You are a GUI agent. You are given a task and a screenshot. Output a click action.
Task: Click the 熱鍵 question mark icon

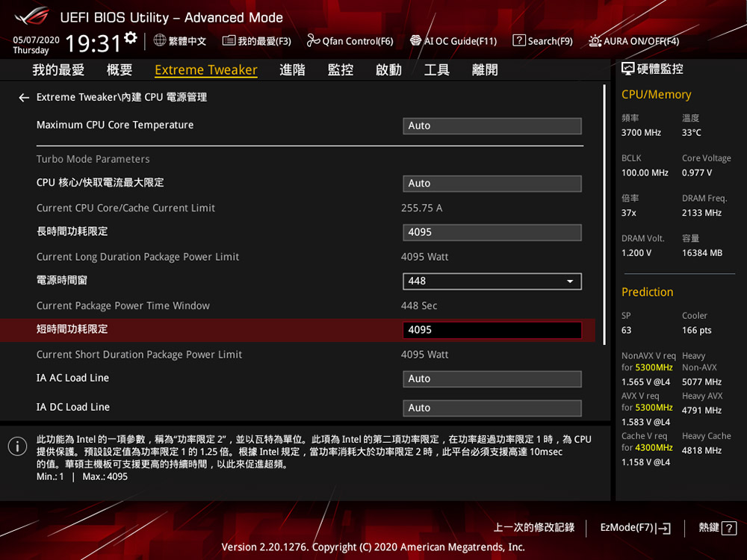tap(729, 528)
